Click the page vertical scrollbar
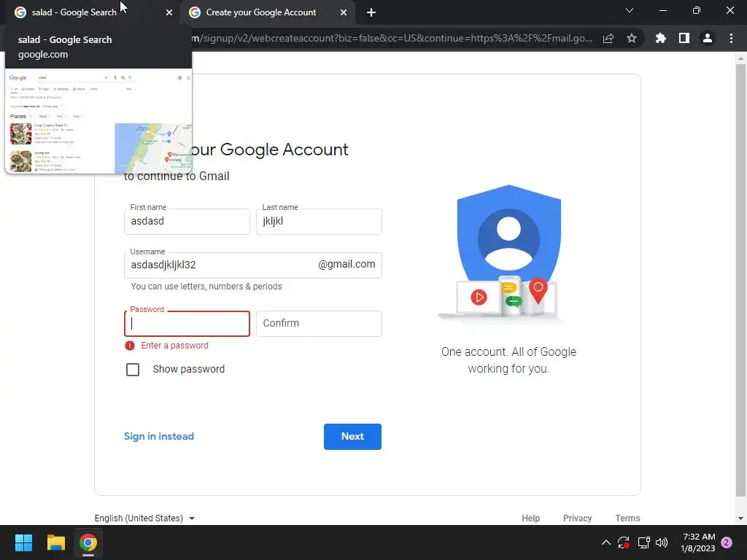The height and width of the screenshot is (560, 747). tap(740, 280)
